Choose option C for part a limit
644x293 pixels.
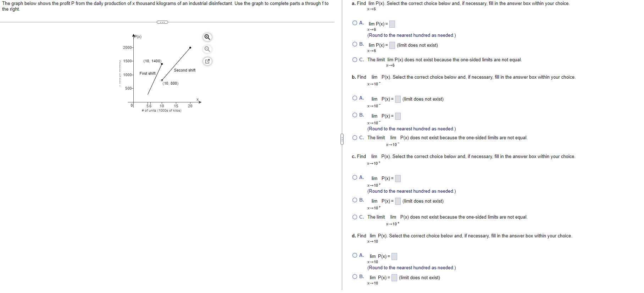click(x=355, y=60)
